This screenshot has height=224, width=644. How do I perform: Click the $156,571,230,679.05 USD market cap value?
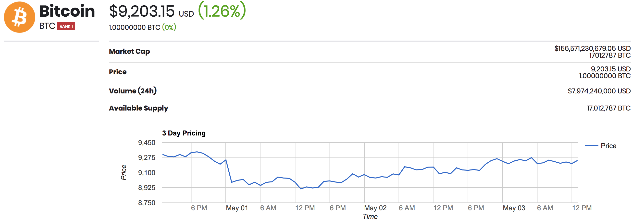tap(592, 48)
